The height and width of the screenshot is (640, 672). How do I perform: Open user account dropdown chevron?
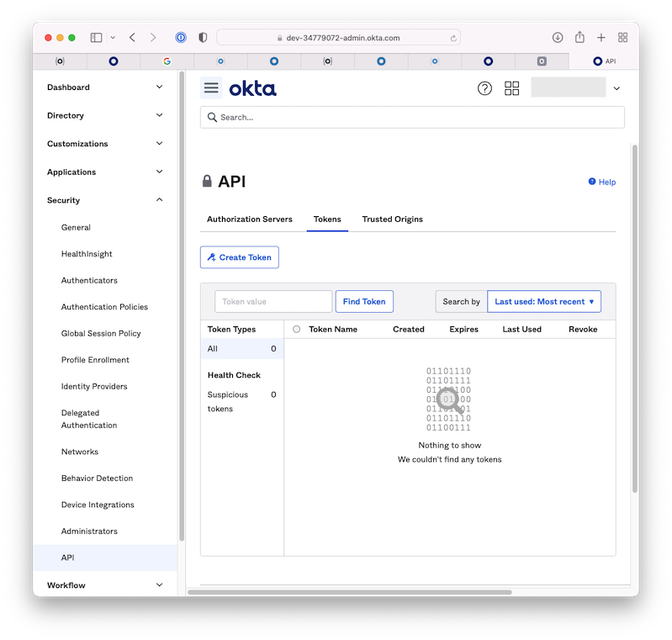point(616,88)
